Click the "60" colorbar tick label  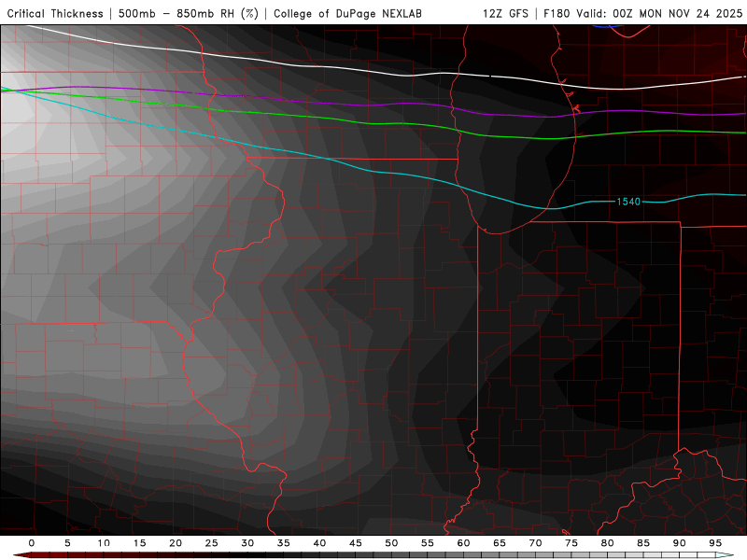463,543
